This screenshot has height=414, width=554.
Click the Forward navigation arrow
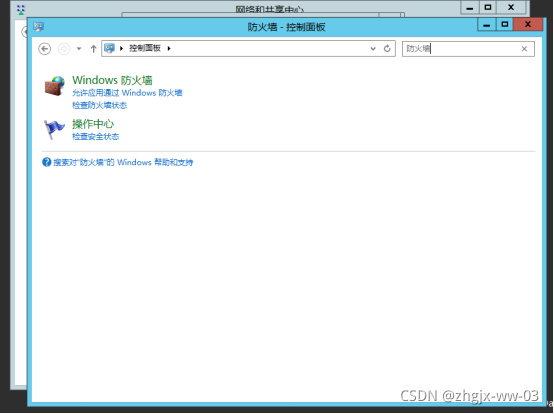64,49
